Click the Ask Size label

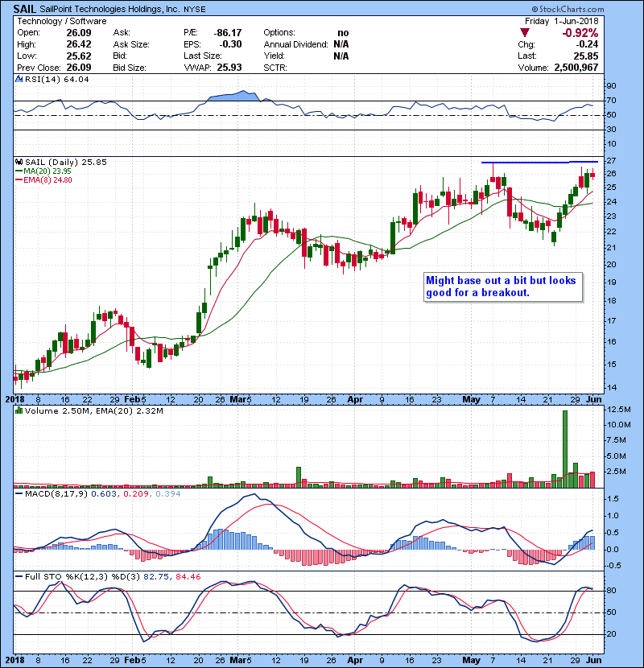click(x=131, y=44)
